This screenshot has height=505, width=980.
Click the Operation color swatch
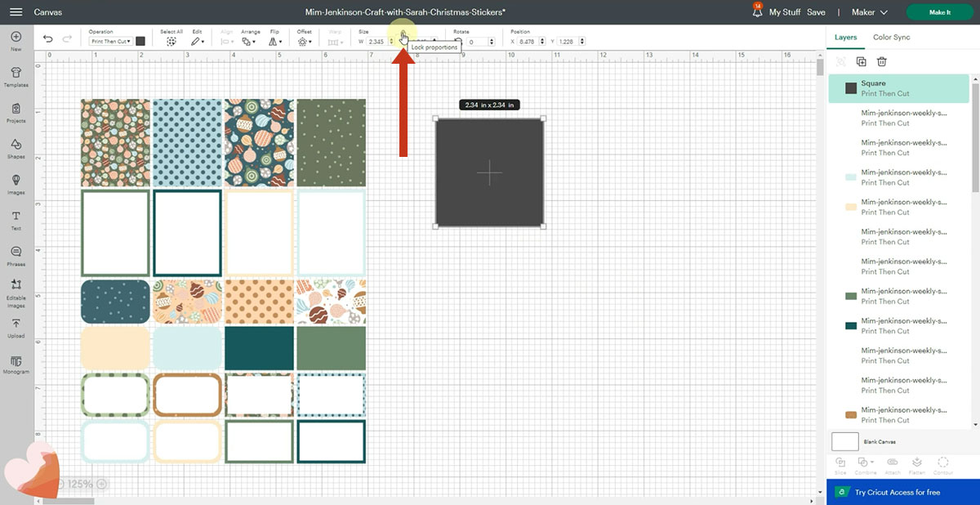pos(140,41)
